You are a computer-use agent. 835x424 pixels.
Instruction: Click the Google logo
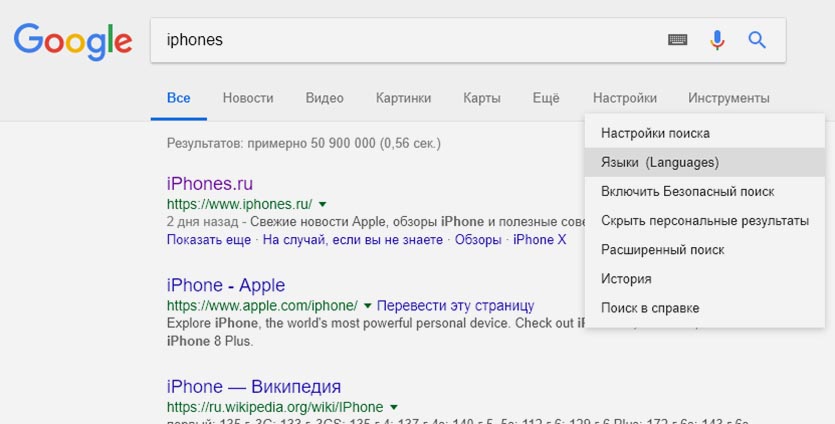[73, 41]
